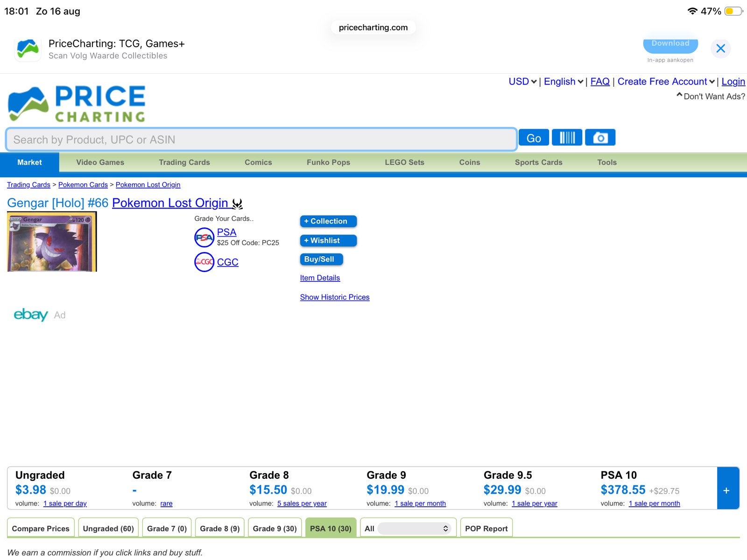Switch to Grade 9 (30) tab
Image resolution: width=747 pixels, height=560 pixels.
click(275, 528)
